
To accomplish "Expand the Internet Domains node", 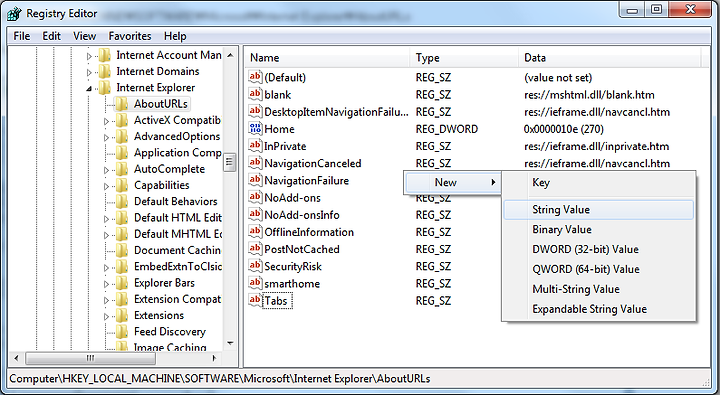I will pos(89,72).
